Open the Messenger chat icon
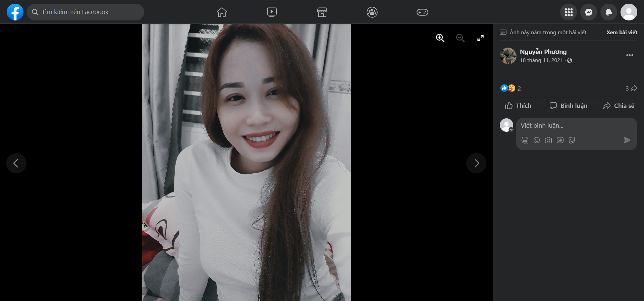Image resolution: width=644 pixels, height=301 pixels. (x=588, y=12)
